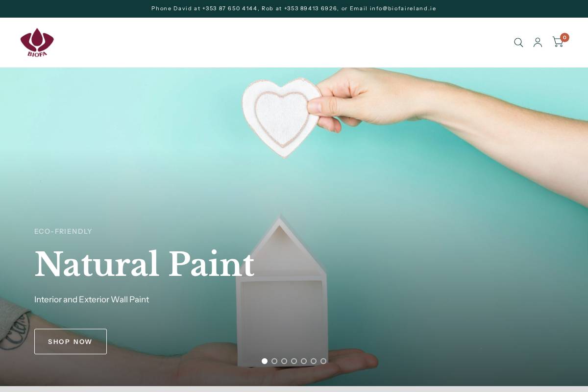Image resolution: width=588 pixels, height=392 pixels.
Task: Click Rob's phone number in top bar
Action: 311,8
